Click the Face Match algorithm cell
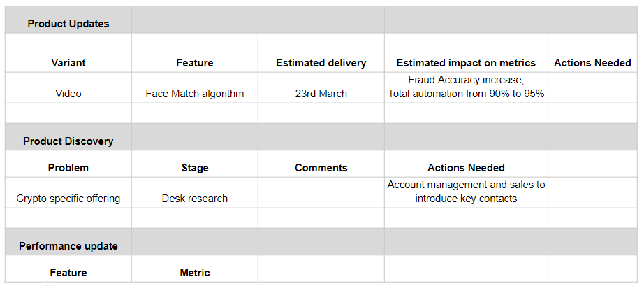Image resolution: width=644 pixels, height=286 pixels. point(195,93)
